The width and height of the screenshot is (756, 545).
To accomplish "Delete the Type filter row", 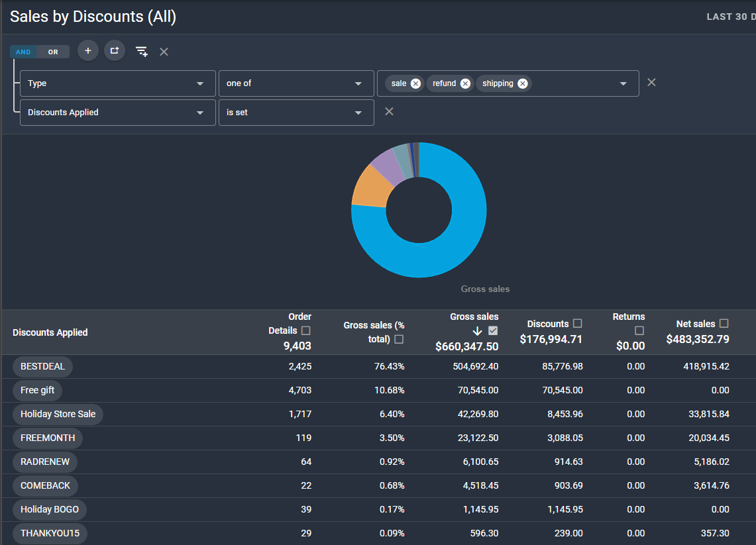I will 651,82.
